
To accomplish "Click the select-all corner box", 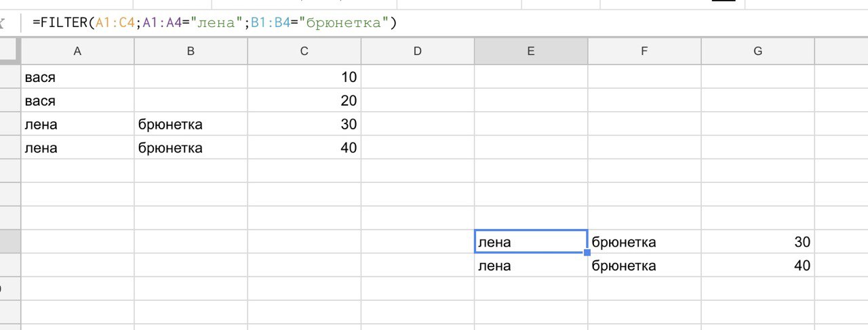I will [x=9, y=51].
